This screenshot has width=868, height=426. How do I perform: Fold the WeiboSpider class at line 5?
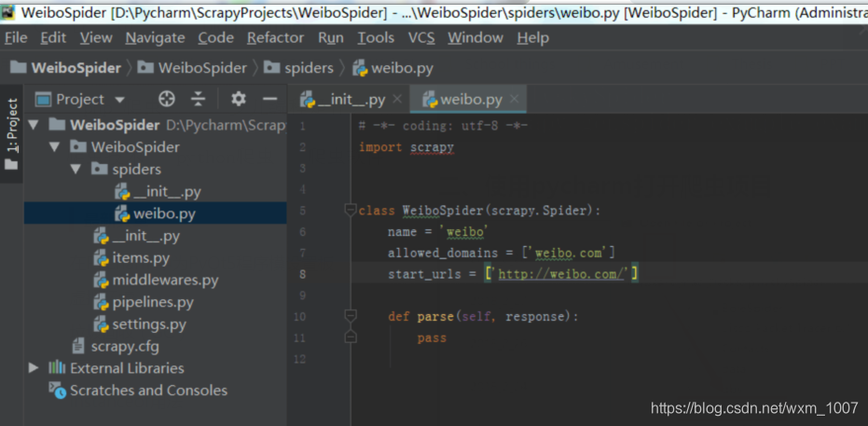coord(350,210)
